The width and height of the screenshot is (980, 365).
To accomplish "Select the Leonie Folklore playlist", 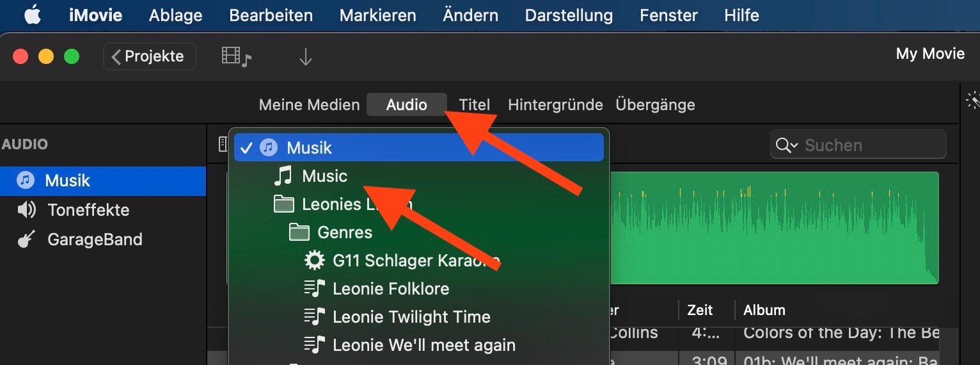I will (390, 289).
